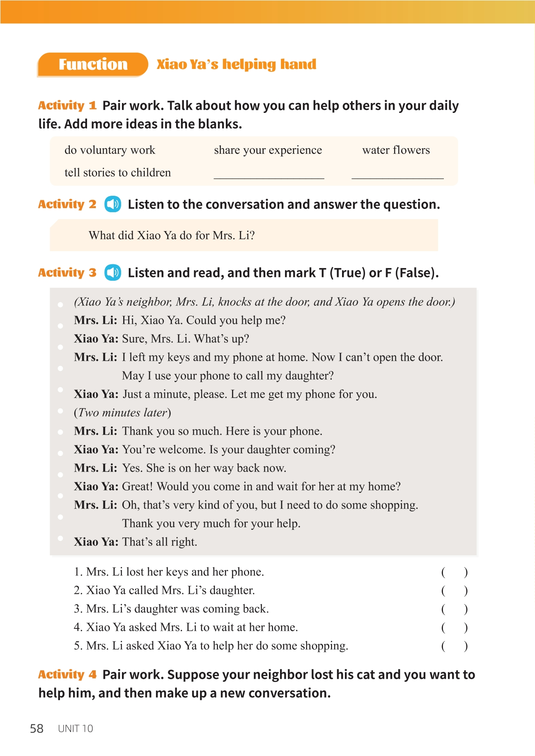Select the Activity 1 heading label
This screenshot has height=756, width=535.
tap(67, 105)
